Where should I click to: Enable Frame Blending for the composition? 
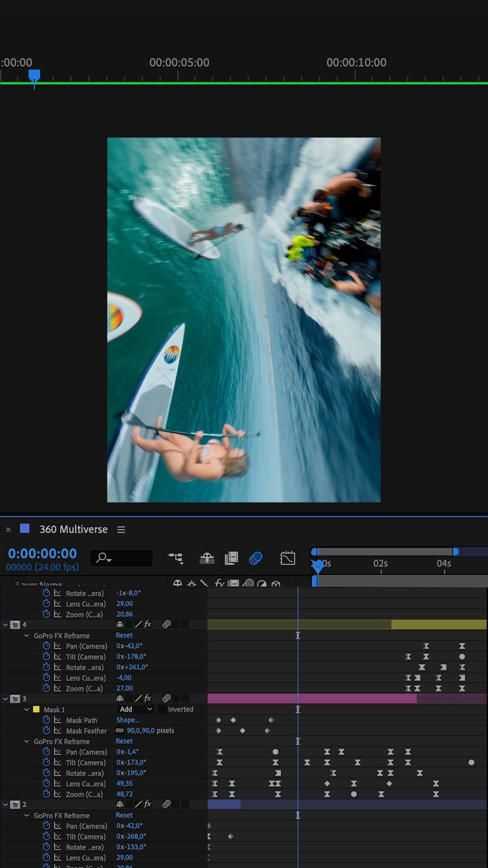pos(231,558)
